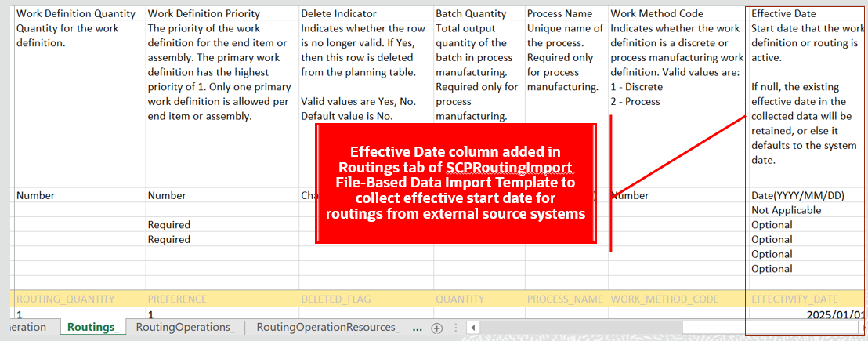Screen dimensions: 868x341
Task: Select the Date(YYYY/MM/DD) cell
Action: (807, 195)
